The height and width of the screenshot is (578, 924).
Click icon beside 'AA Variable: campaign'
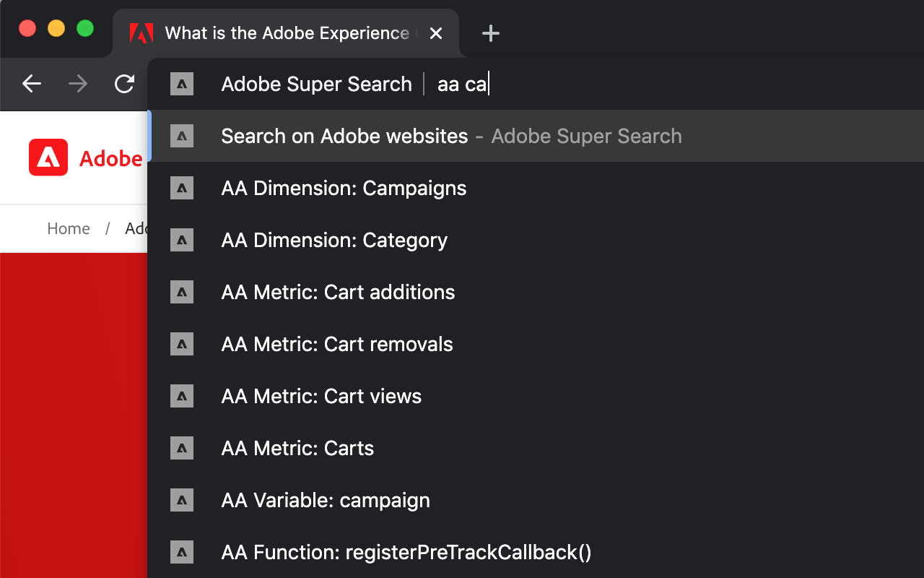182,500
